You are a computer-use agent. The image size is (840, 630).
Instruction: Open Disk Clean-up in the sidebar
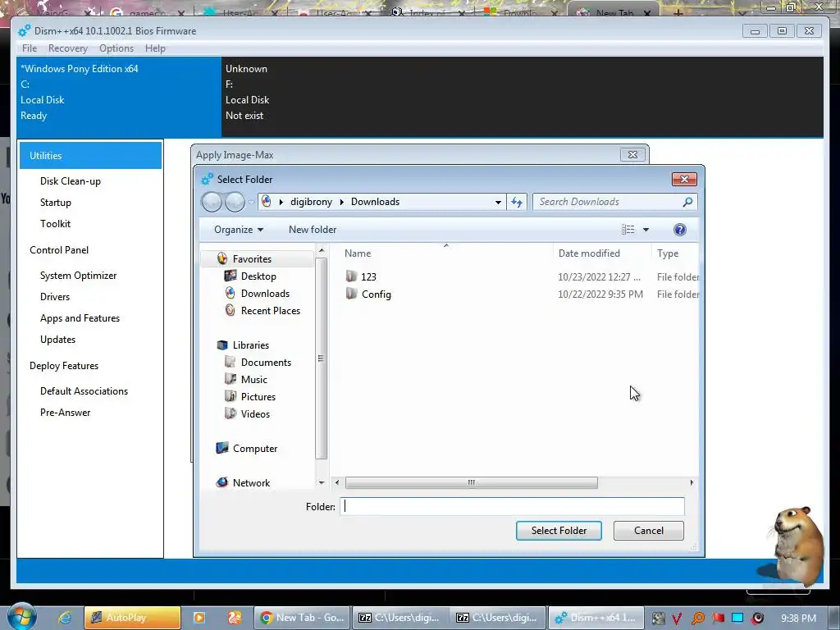coord(71,181)
